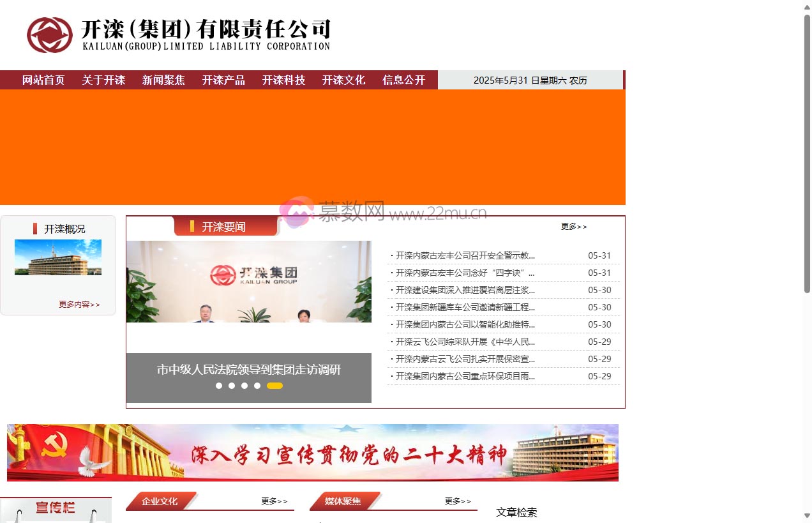Switch to the 关于开滦 section
This screenshot has height=523, width=812.
(x=103, y=80)
